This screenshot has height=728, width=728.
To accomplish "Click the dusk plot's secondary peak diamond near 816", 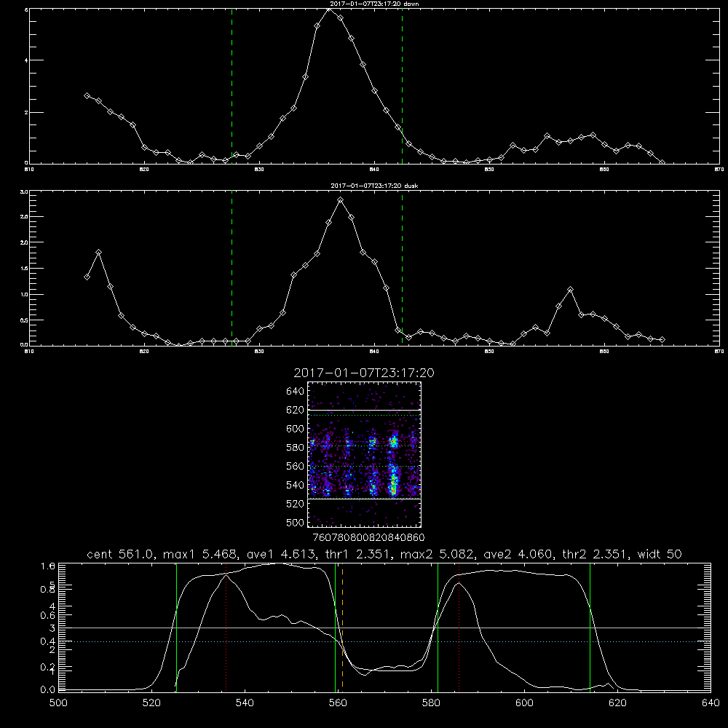I will pyautogui.click(x=98, y=253).
